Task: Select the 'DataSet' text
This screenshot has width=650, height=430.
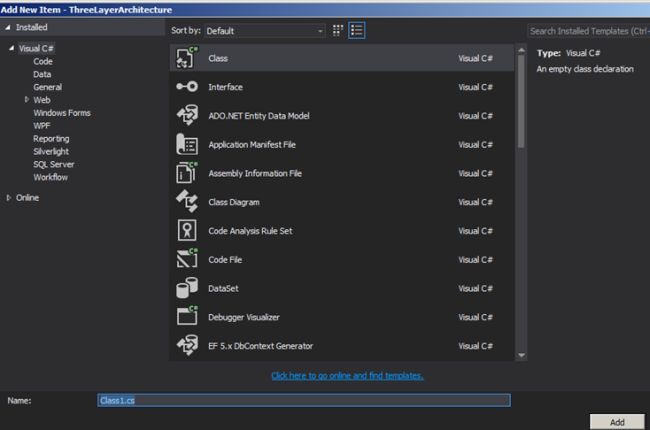Action: click(x=223, y=289)
